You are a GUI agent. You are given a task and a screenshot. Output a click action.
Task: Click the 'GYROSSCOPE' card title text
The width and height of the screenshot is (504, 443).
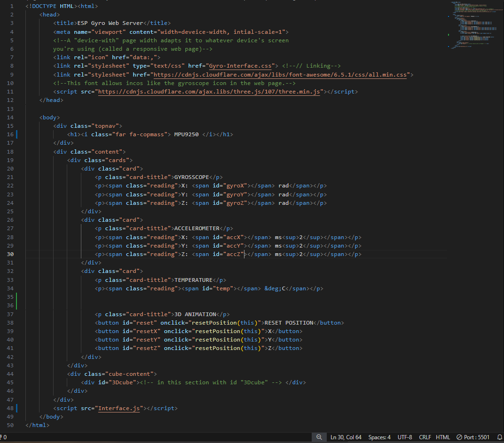[x=191, y=177]
